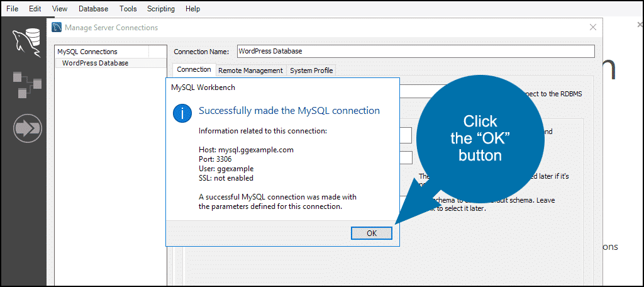Open the File menu

12,9
